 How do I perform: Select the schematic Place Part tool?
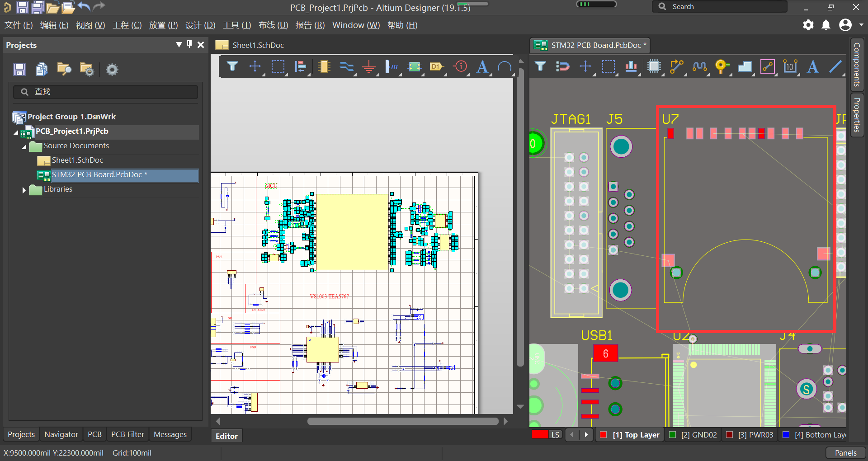pos(324,66)
